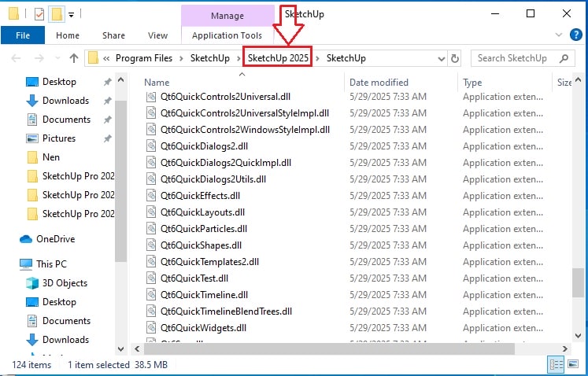The height and width of the screenshot is (376, 588).
Task: Click the Qt6QuickTest.dll file icon
Action: tap(151, 278)
